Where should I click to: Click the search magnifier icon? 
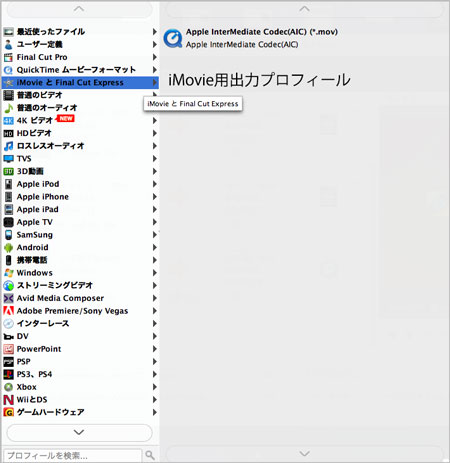pyautogui.click(x=150, y=455)
